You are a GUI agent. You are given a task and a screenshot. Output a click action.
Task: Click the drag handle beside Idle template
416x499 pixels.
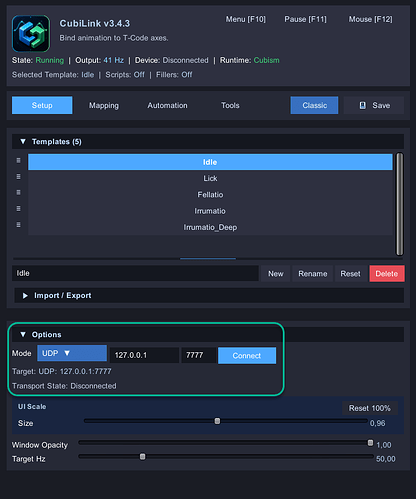tap(19, 161)
